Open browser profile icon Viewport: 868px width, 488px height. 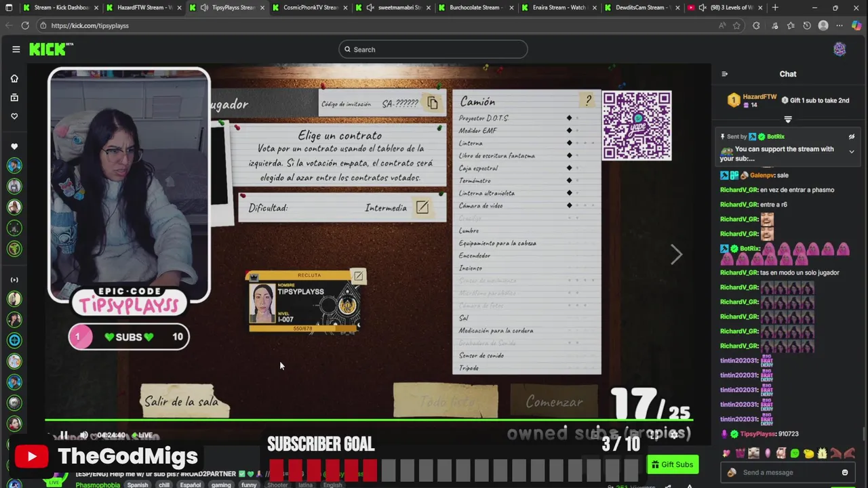pyautogui.click(x=823, y=25)
